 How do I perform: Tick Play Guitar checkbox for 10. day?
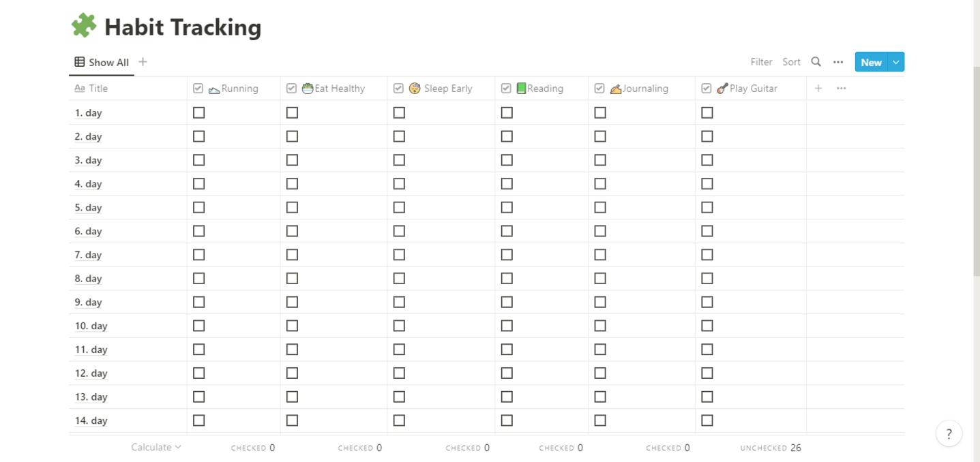coord(707,326)
